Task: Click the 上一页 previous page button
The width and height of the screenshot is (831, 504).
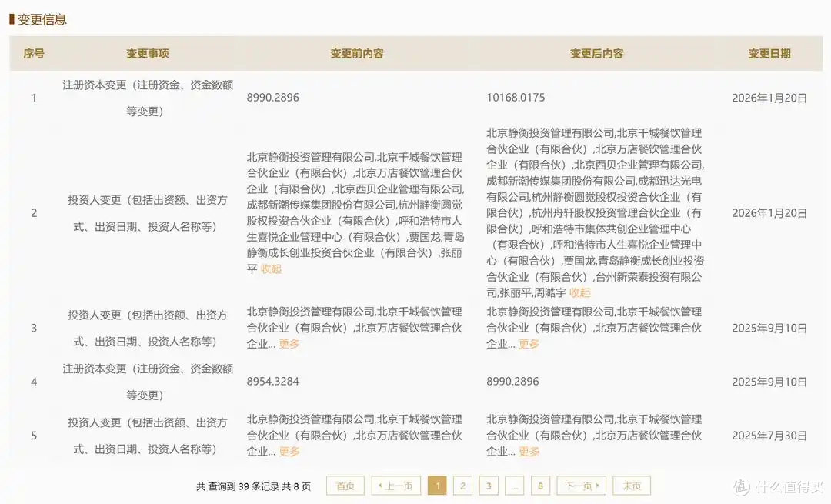Action: click(395, 486)
